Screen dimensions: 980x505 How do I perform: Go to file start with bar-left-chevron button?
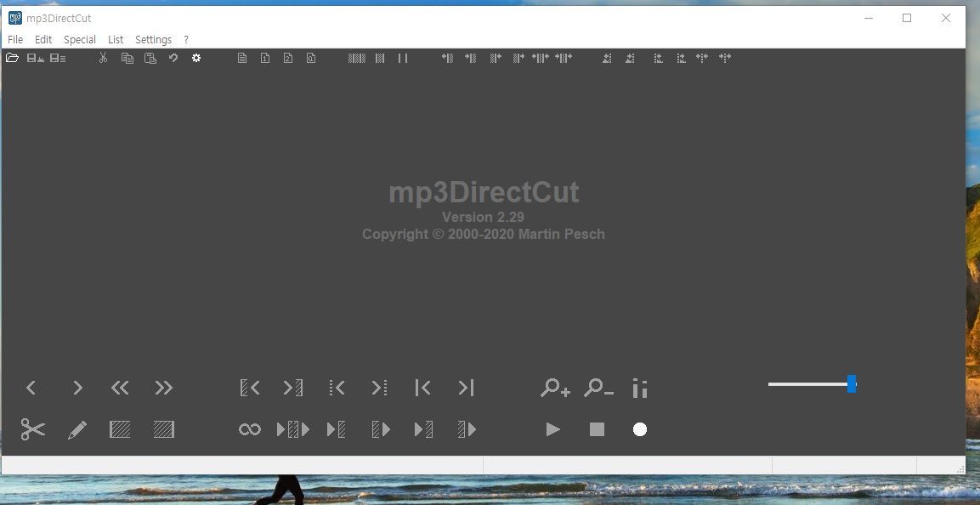[423, 389]
